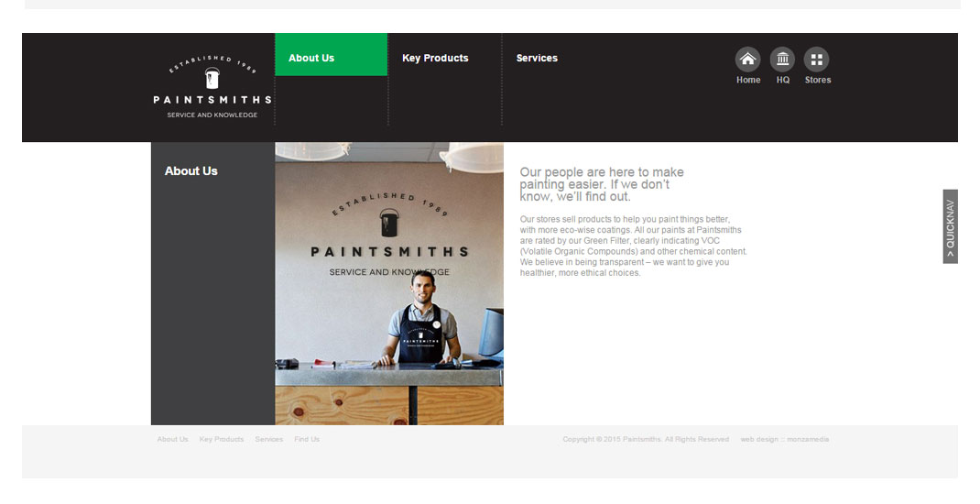Click the "Our people are here" headline

[x=602, y=184]
